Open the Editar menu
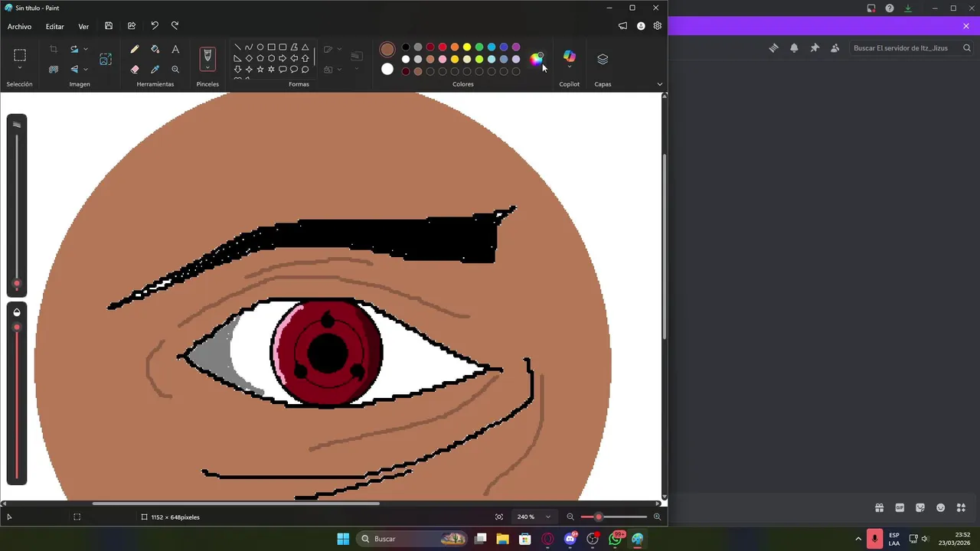980x551 pixels. click(54, 26)
